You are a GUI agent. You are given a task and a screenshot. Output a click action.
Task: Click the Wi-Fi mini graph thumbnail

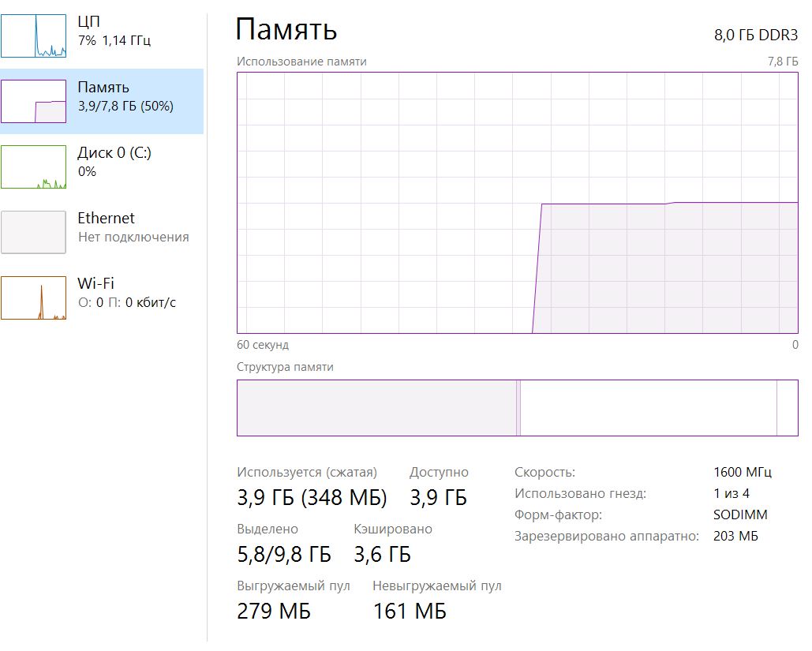coord(33,297)
